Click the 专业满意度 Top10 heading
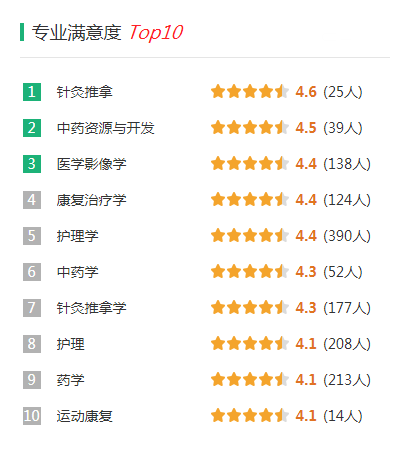The image size is (406, 460). [107, 32]
